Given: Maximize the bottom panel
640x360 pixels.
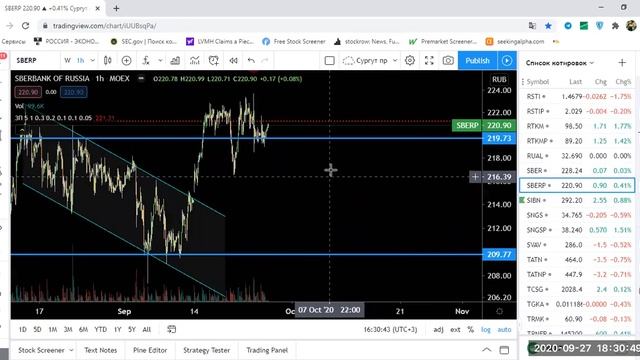Looking at the screenshot, I should 504,350.
